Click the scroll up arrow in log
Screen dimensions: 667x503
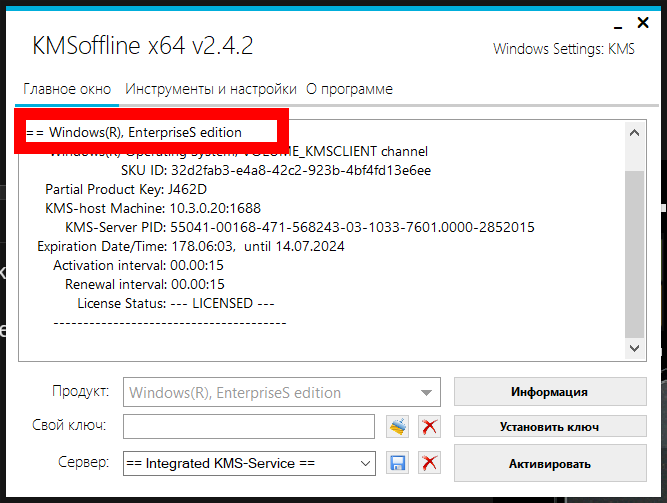[x=634, y=133]
